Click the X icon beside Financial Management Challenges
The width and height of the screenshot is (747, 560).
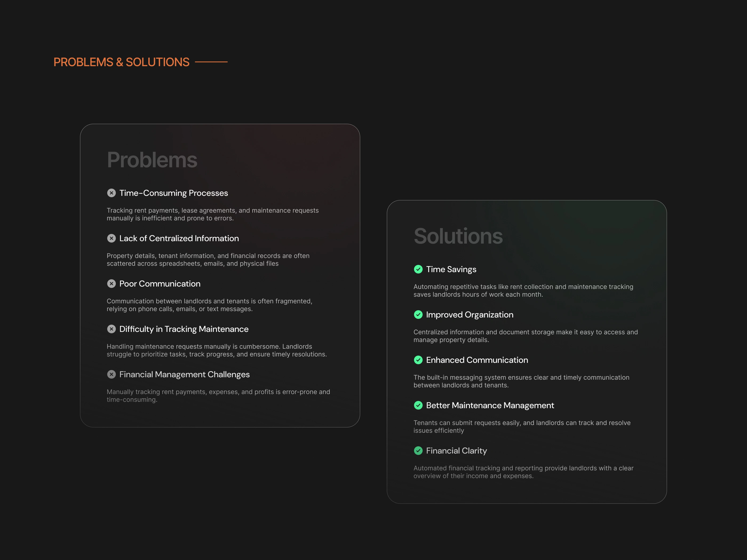pos(112,374)
